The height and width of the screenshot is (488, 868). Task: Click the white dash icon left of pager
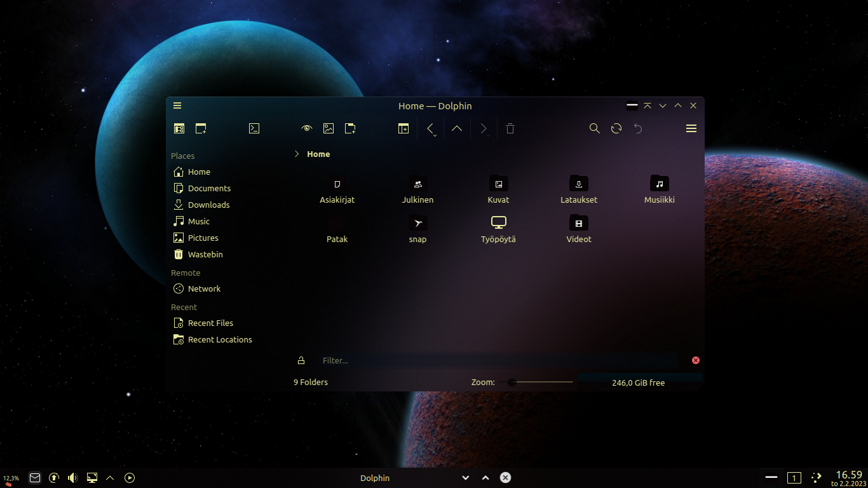(771, 477)
